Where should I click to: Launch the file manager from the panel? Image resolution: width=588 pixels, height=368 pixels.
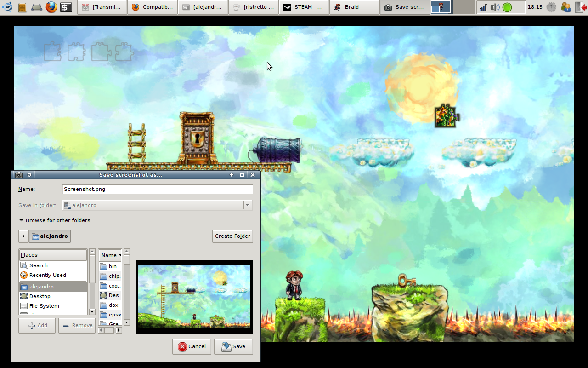click(x=22, y=7)
